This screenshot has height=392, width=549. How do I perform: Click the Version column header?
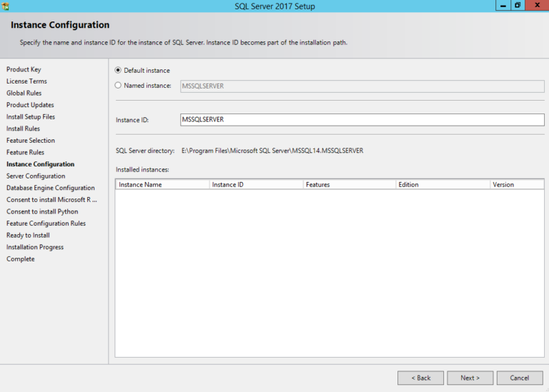pos(517,185)
